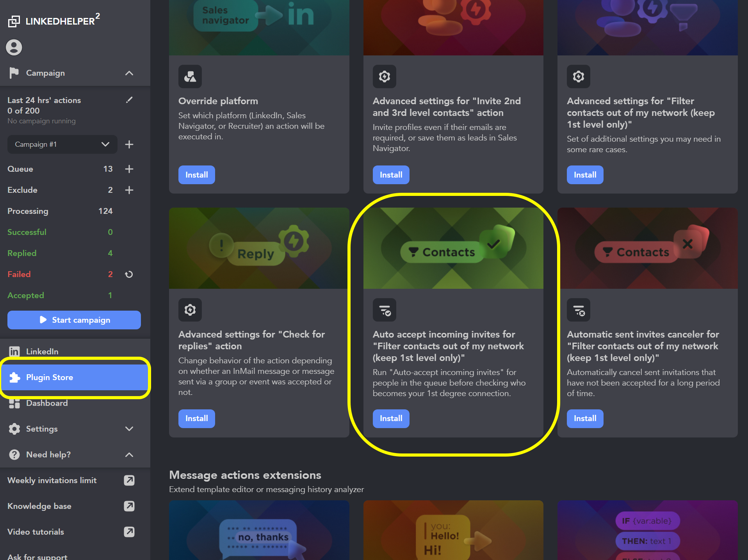
Task: Open the Queue list
Action: 20,169
